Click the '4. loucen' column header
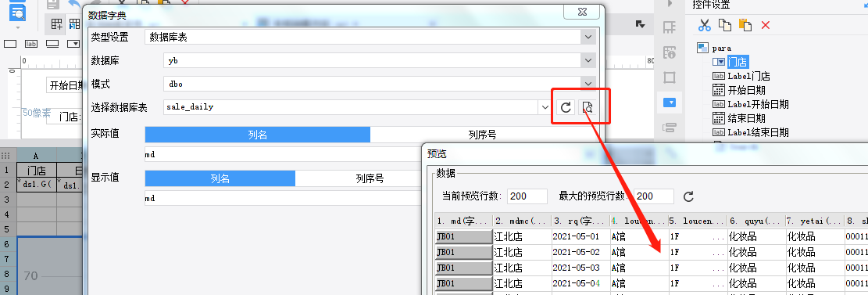This screenshot has height=295, width=868. pyautogui.click(x=639, y=221)
